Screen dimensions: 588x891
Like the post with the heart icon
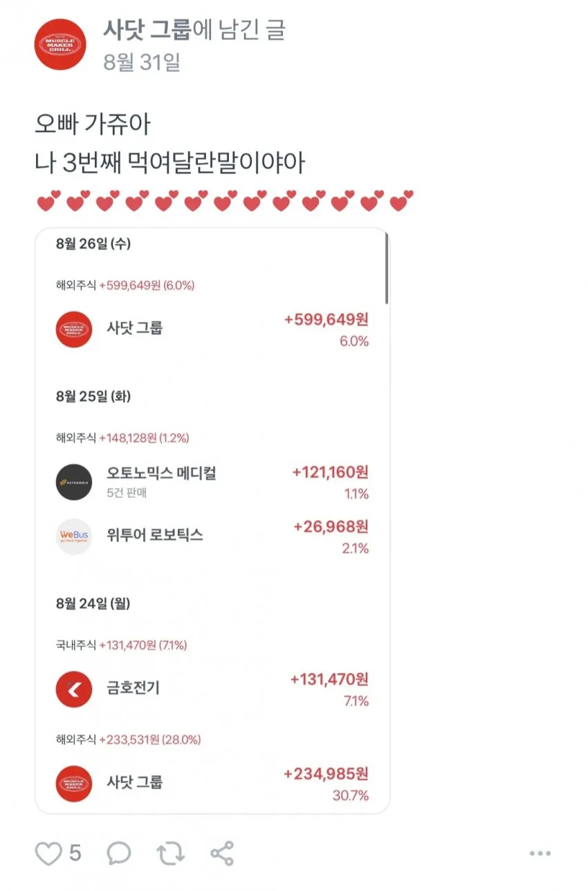[48, 853]
